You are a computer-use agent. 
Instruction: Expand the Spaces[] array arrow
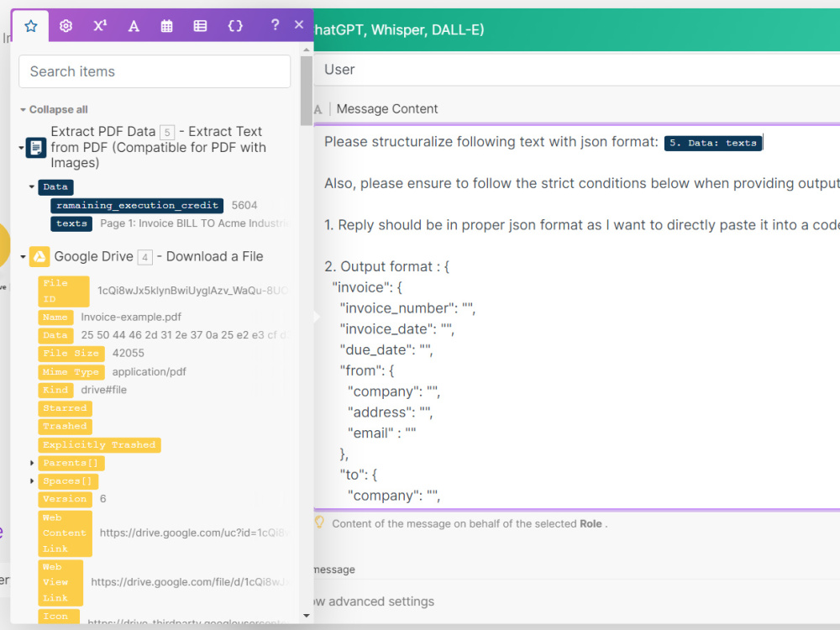pos(32,481)
